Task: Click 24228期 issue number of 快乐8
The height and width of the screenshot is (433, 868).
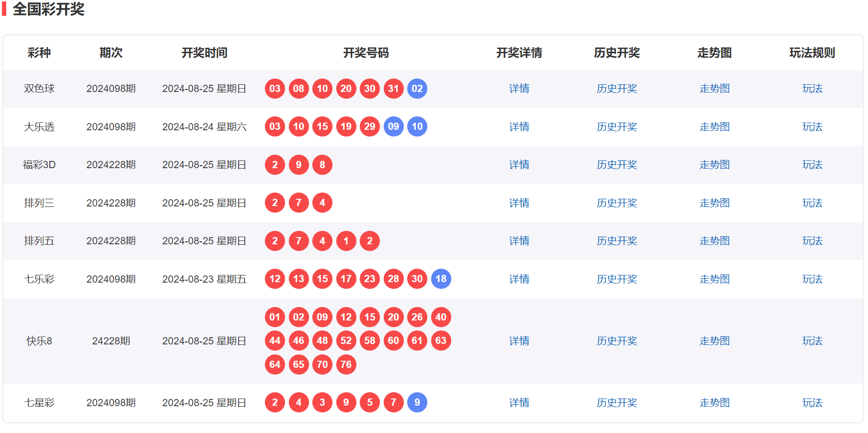Action: tap(111, 341)
